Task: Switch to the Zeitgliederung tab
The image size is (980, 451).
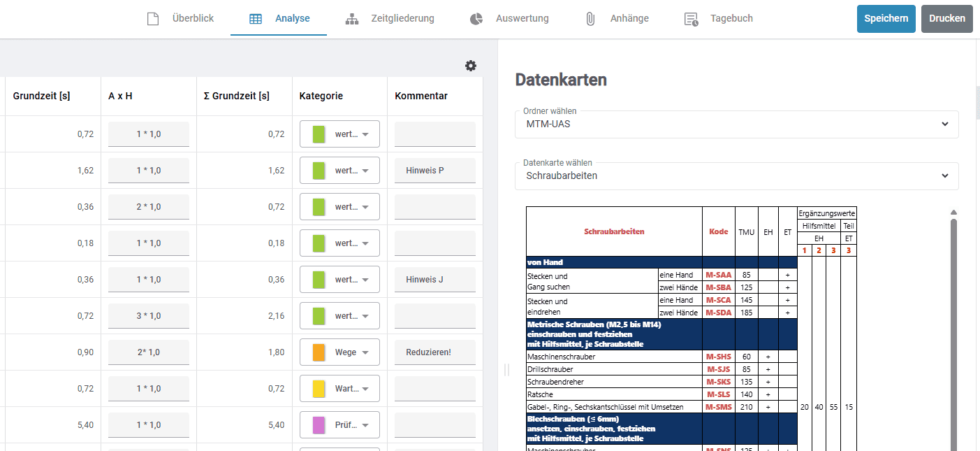Action: pos(402,19)
